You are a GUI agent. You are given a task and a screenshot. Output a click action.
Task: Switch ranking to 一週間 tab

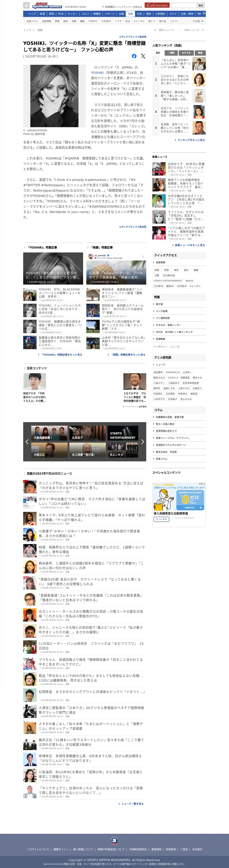pyautogui.click(x=171, y=53)
